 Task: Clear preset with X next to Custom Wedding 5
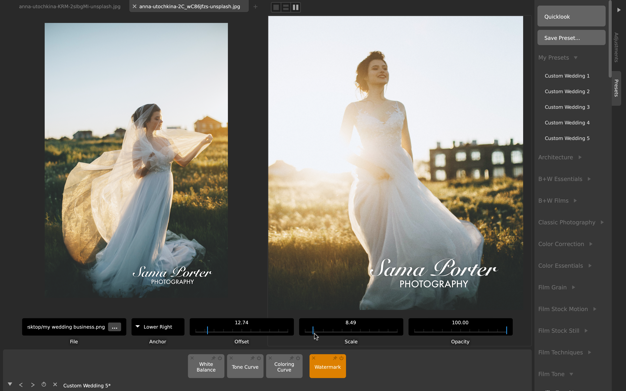(55, 385)
